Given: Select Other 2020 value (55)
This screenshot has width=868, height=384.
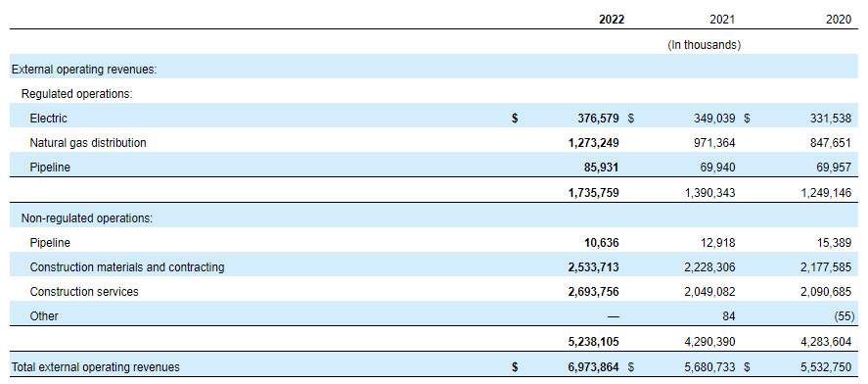Looking at the screenshot, I should coord(844,316).
